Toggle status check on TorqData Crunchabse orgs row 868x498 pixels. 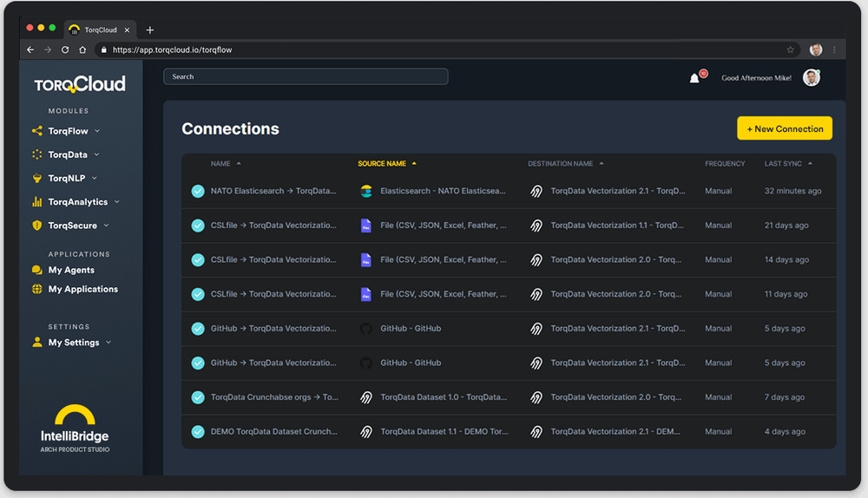(198, 397)
